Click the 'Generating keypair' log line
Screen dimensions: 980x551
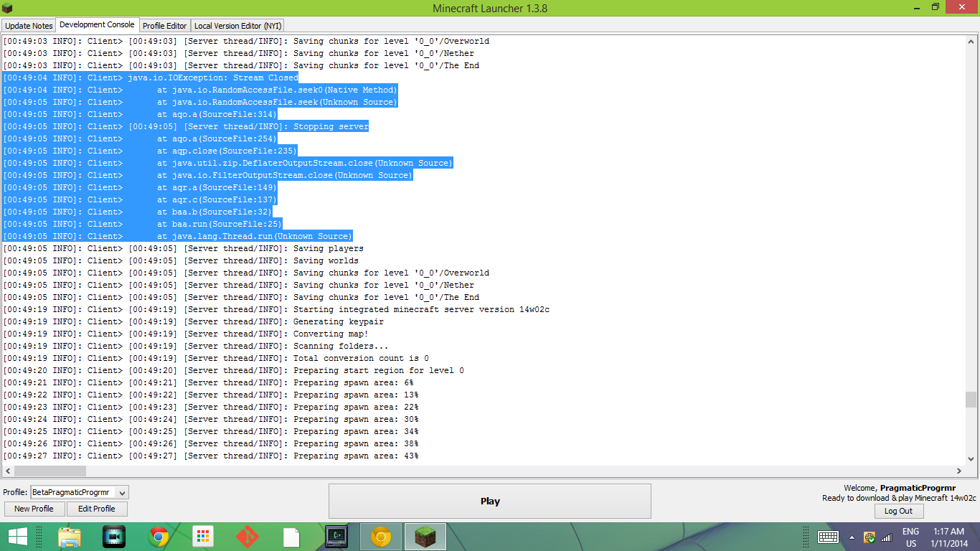[194, 321]
